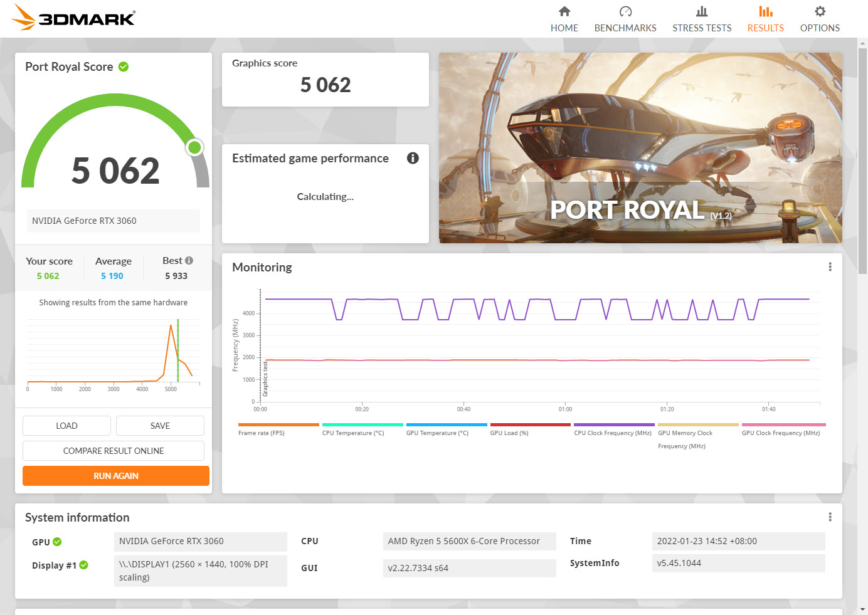Click the SAVE button
Screen dimensions: 868x615
(160, 426)
